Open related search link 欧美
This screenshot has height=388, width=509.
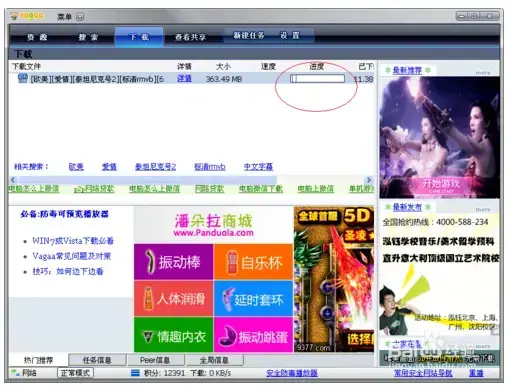pyautogui.click(x=76, y=166)
